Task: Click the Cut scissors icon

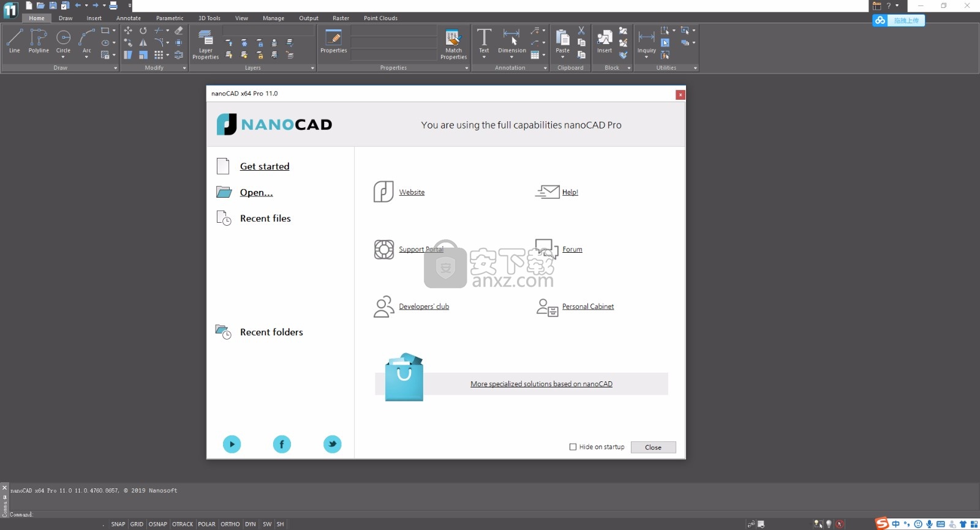Action: pyautogui.click(x=581, y=30)
